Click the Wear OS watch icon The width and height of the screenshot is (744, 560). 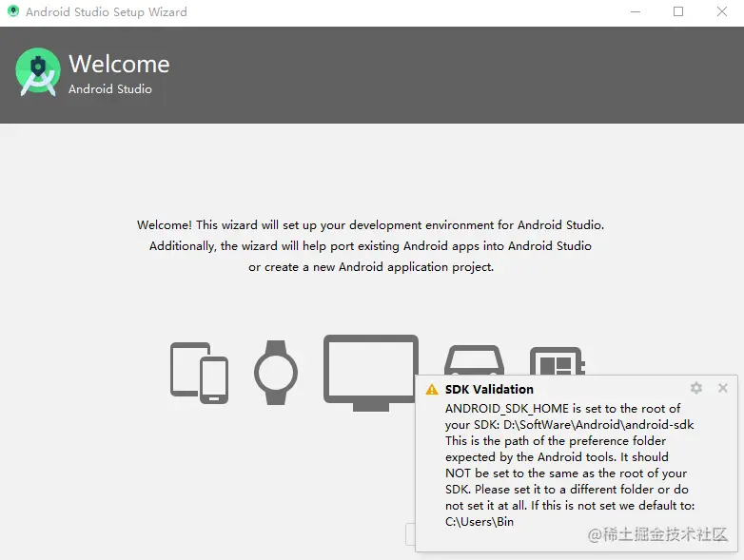(276, 373)
